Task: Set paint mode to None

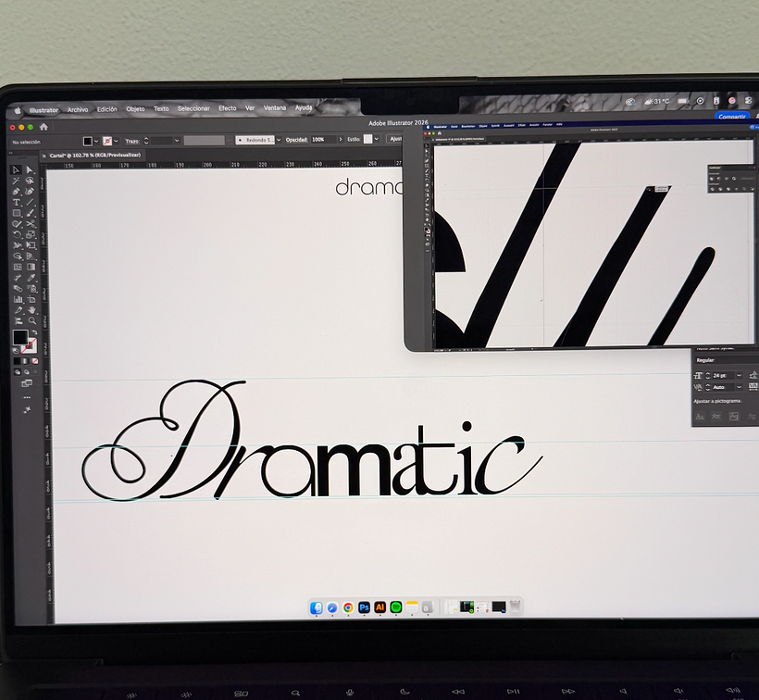Action: click(x=35, y=361)
